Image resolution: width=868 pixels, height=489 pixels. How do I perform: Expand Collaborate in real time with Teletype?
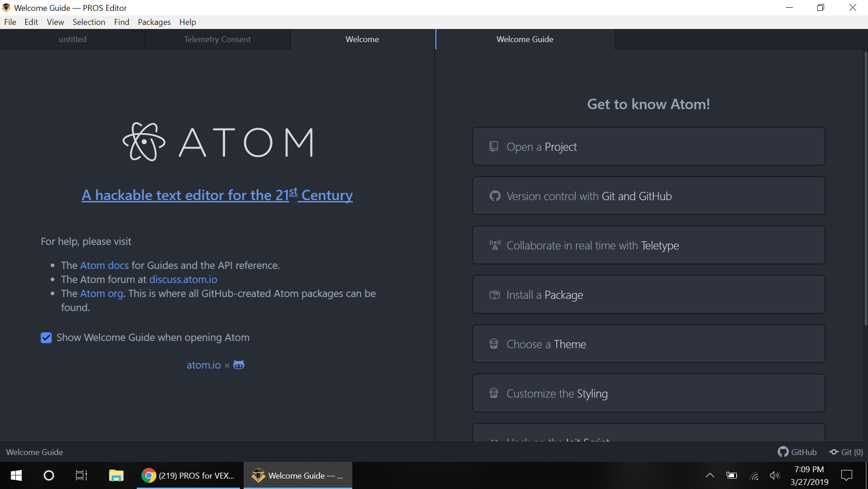coord(648,245)
